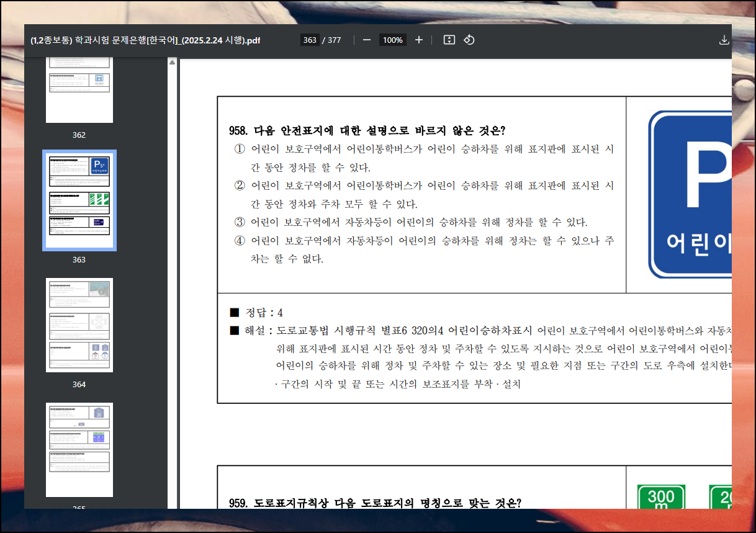
Task: Click the PDF file name title
Action: 145,40
